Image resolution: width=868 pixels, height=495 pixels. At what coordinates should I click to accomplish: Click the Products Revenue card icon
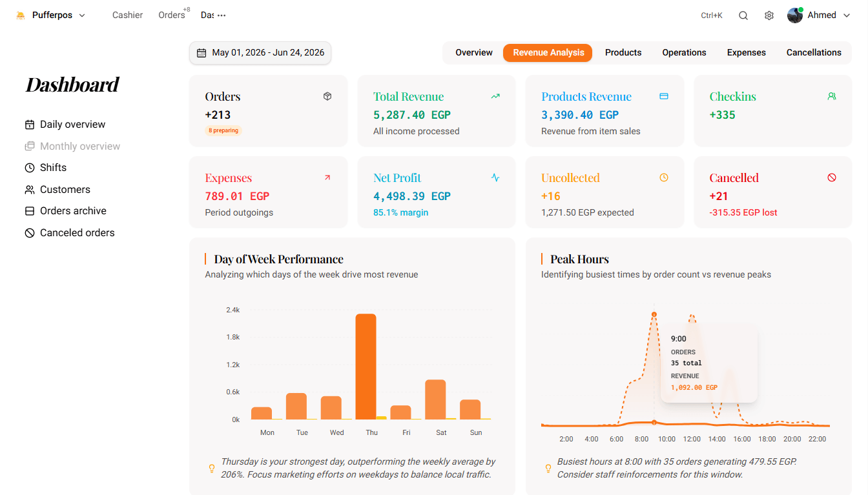(x=664, y=96)
